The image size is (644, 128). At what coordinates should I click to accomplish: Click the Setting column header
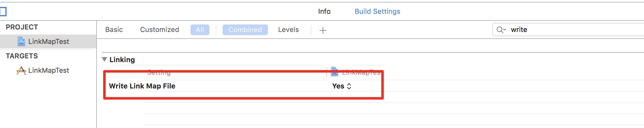click(x=159, y=72)
